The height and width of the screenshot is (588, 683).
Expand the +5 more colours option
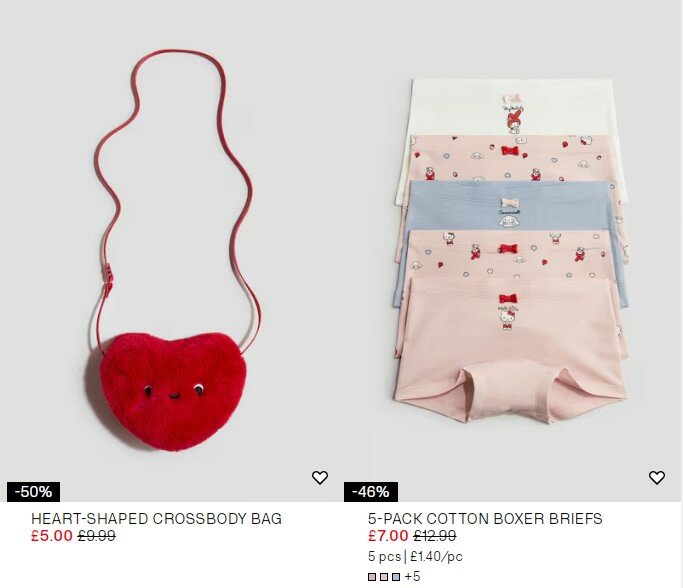click(x=412, y=577)
